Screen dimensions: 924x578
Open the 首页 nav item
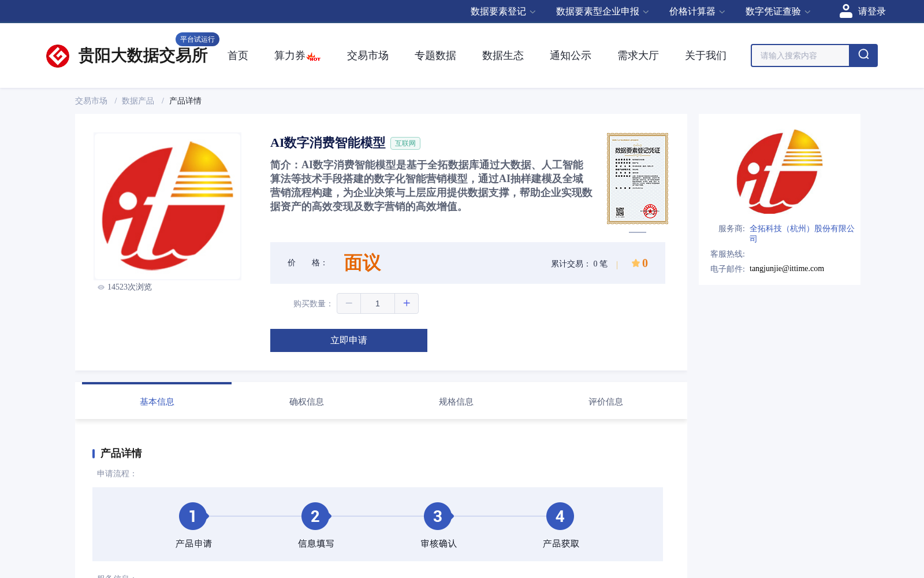[238, 55]
